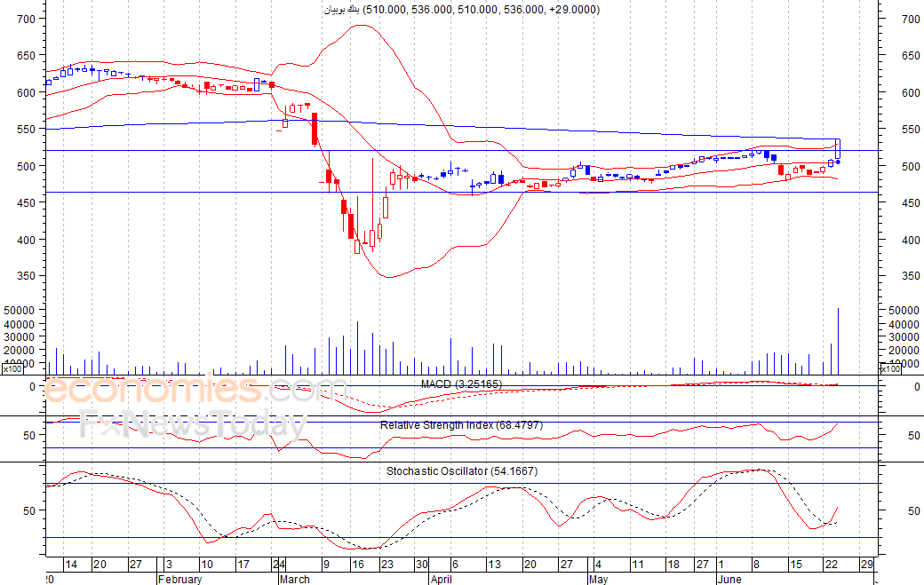This screenshot has height=585, width=924.
Task: Click 650 on the right price axis
Action: (911, 55)
